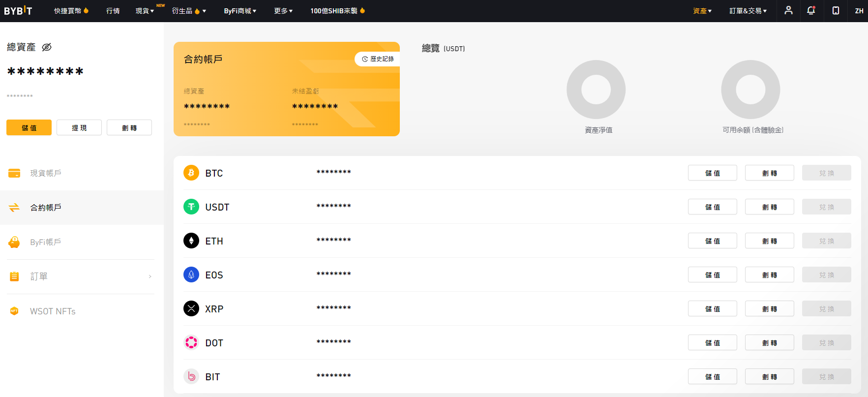Open 更多 dropdown menu
The image size is (868, 397).
(x=283, y=11)
